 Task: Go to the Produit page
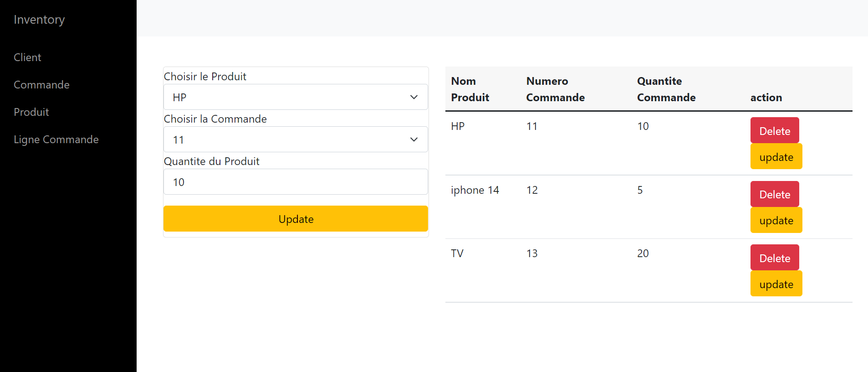(x=31, y=112)
